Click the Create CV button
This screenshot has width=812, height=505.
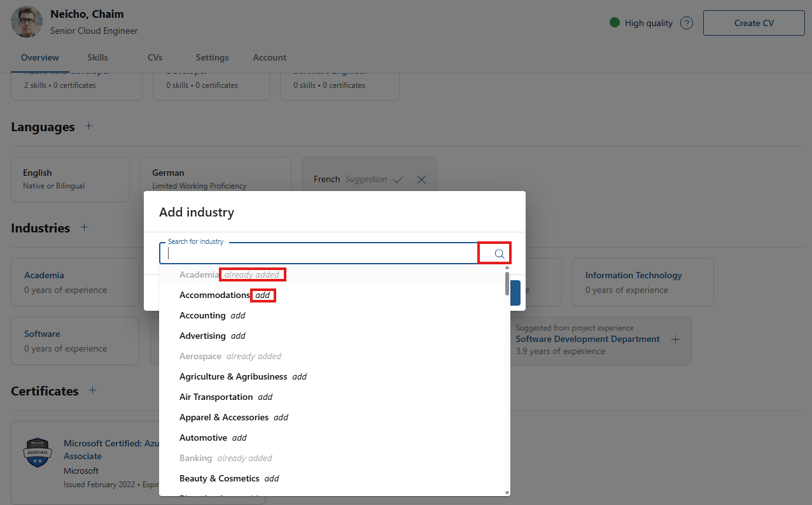pos(754,23)
